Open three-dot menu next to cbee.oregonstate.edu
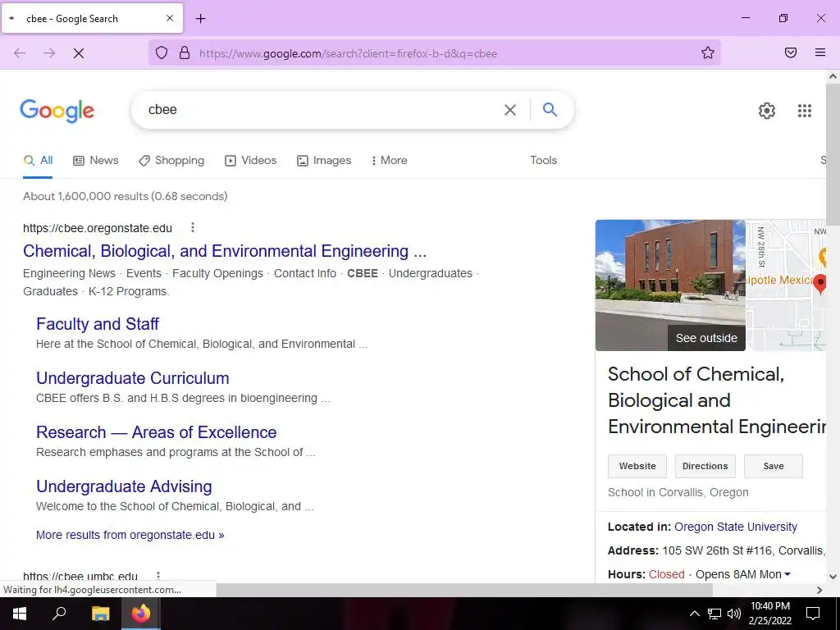This screenshot has height=630, width=840. point(192,228)
